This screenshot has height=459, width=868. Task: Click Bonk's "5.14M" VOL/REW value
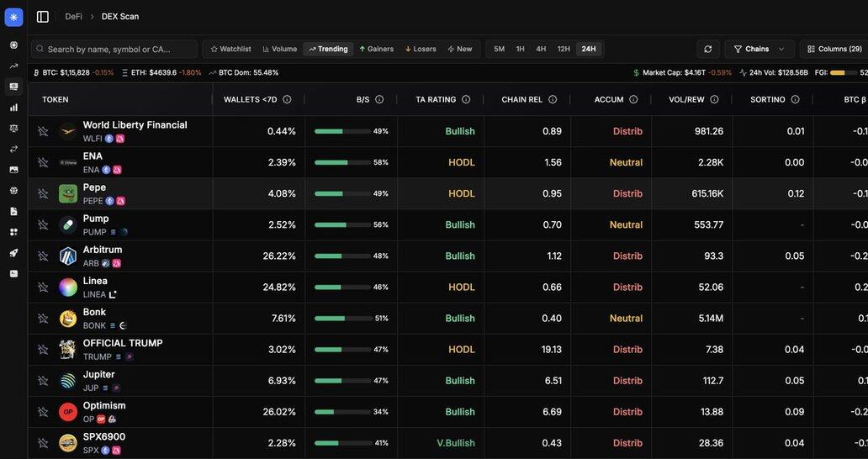click(x=710, y=319)
